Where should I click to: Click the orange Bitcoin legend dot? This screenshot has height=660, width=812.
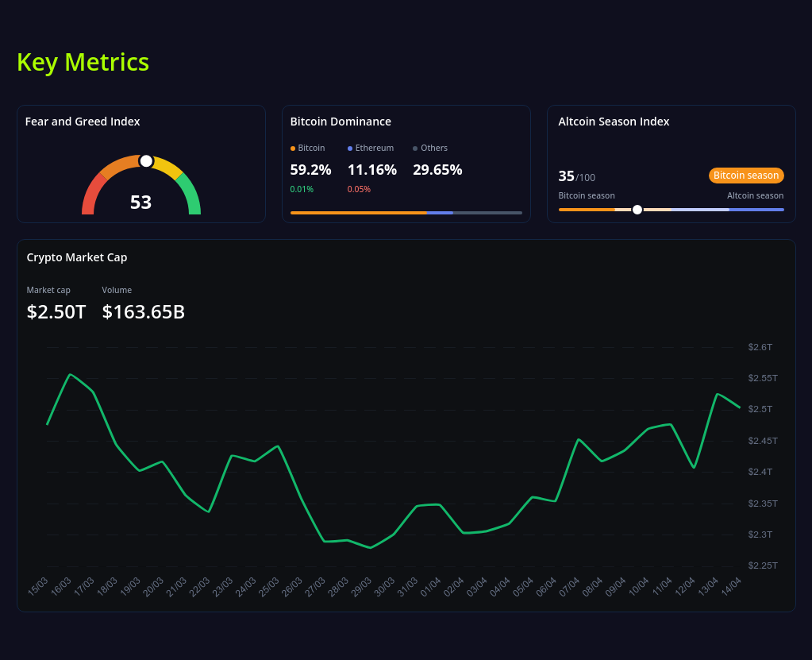point(294,148)
